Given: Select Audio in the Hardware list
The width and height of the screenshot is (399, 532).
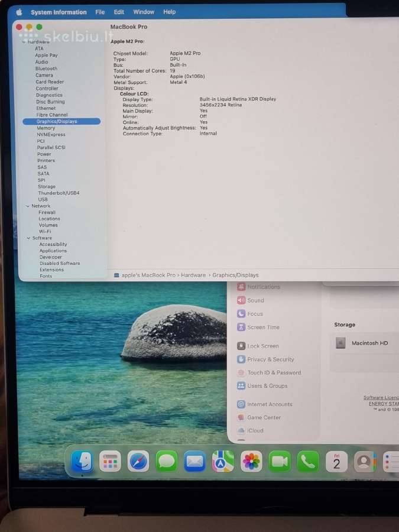Looking at the screenshot, I should [41, 61].
